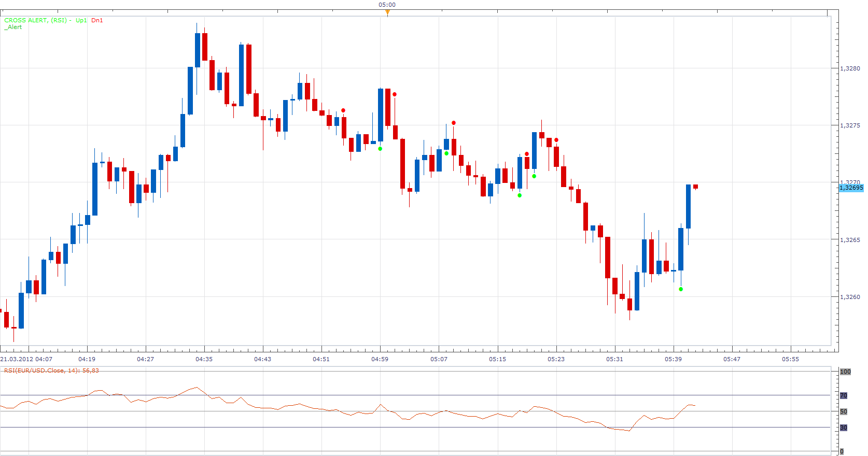Click the RSI scale 100 label
868x456 pixels.
[845, 372]
